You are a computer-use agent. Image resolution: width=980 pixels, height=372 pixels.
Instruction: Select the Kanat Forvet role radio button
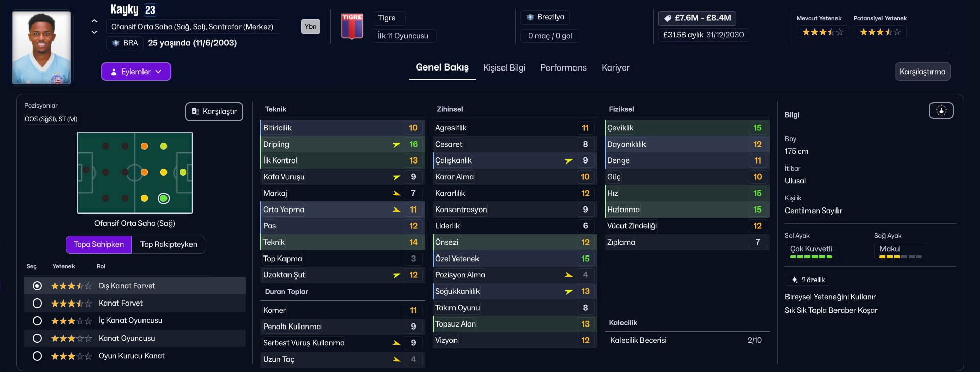tap(37, 304)
